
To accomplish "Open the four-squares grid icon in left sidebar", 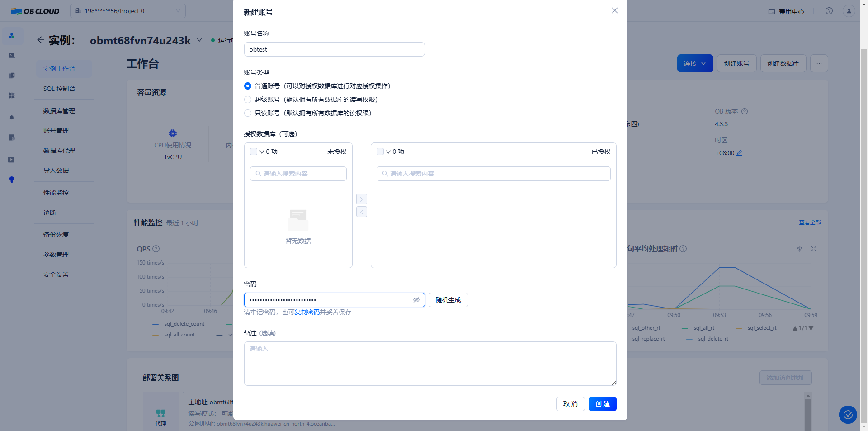I will 12,95.
